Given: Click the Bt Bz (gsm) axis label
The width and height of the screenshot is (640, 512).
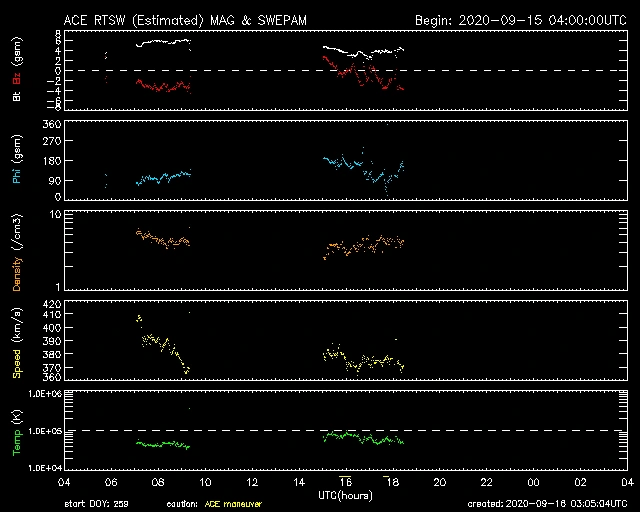Looking at the screenshot, I should (x=17, y=69).
